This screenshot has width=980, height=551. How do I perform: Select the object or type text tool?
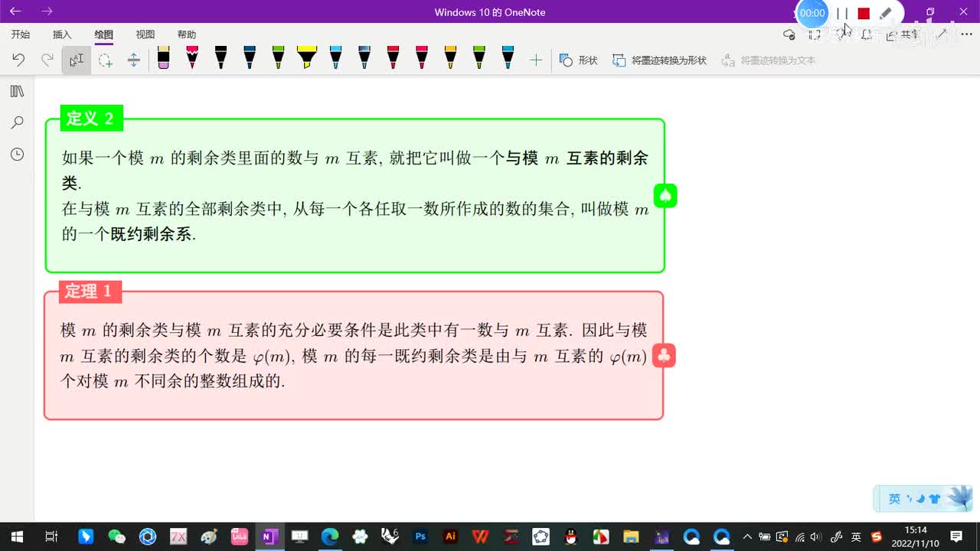[76, 60]
